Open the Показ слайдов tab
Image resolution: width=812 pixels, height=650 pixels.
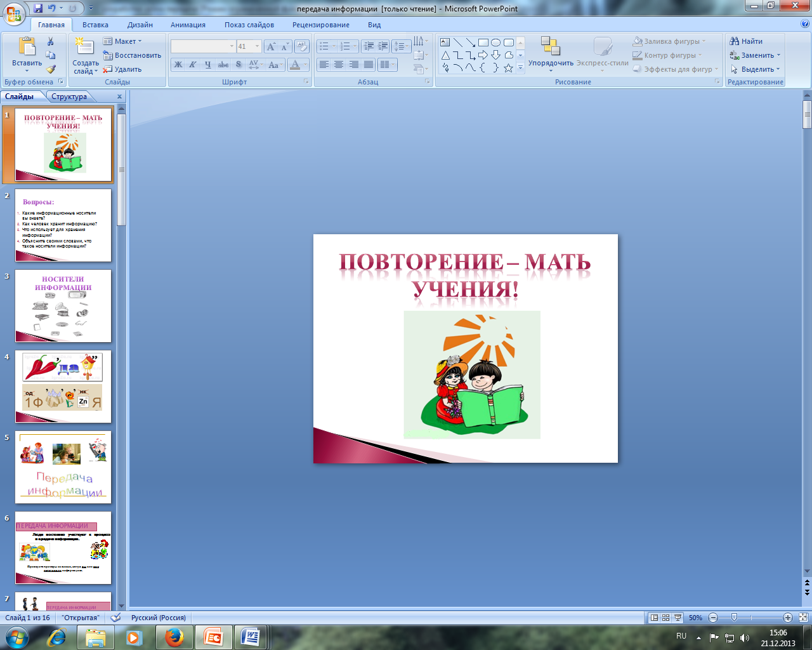tap(249, 25)
